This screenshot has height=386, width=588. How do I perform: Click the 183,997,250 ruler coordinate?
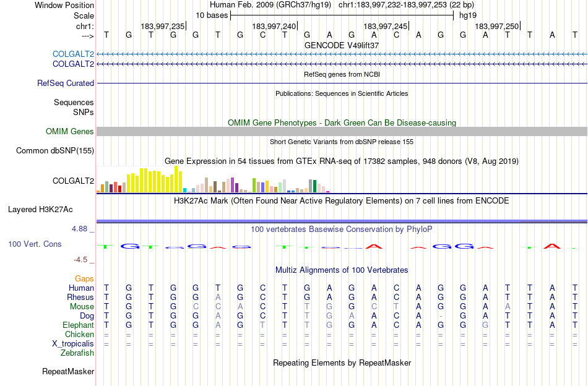pyautogui.click(x=497, y=26)
